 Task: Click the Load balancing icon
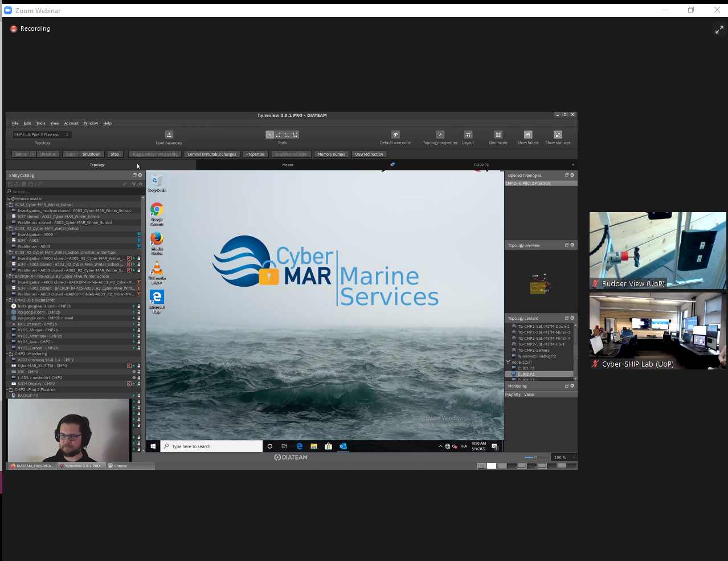169,135
